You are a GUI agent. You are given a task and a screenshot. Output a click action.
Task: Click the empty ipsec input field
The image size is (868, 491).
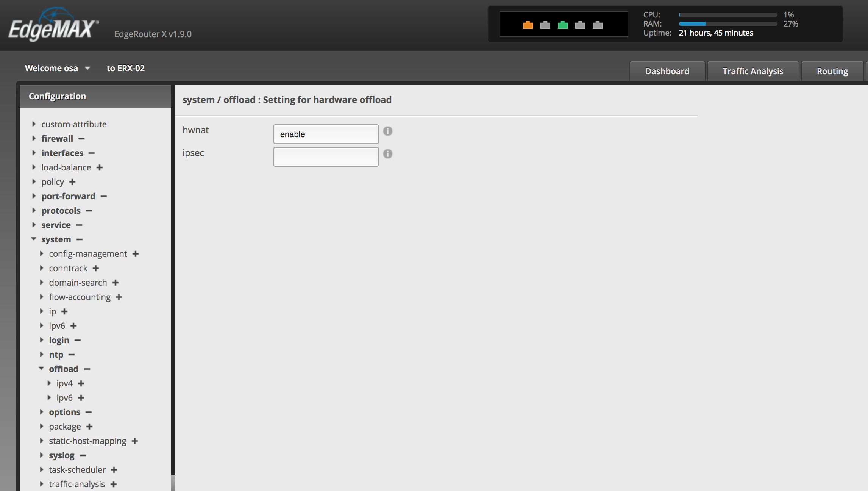coord(326,157)
